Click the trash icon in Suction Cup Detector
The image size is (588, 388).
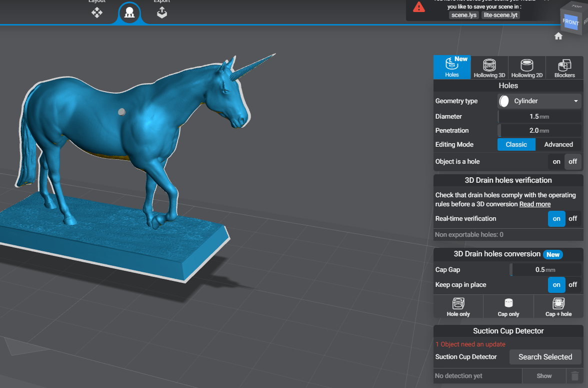coord(574,375)
